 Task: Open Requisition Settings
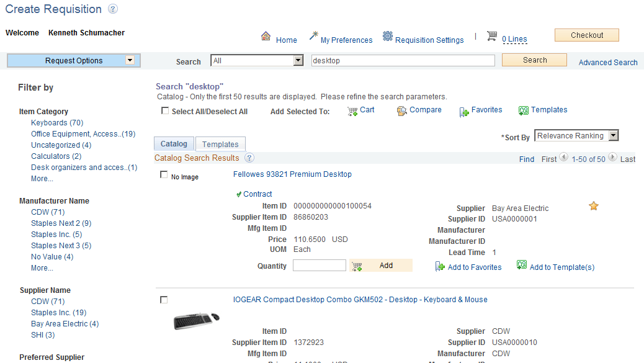pos(429,39)
